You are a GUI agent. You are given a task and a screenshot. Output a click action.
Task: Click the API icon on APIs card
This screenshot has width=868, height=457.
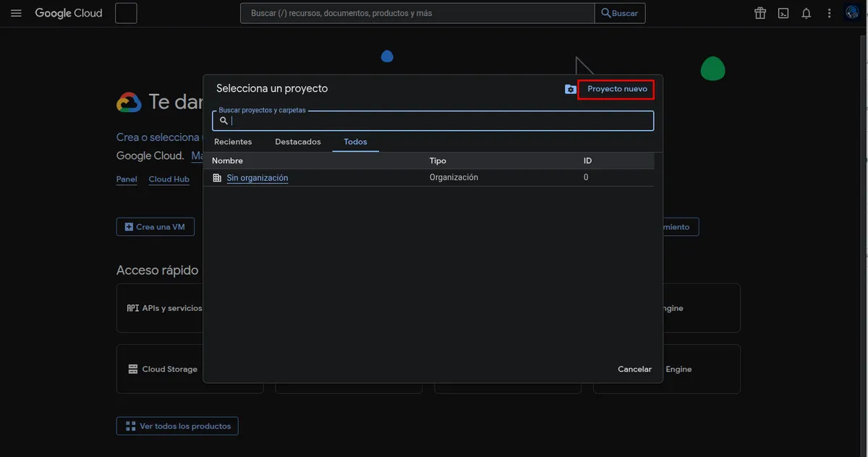tap(133, 308)
